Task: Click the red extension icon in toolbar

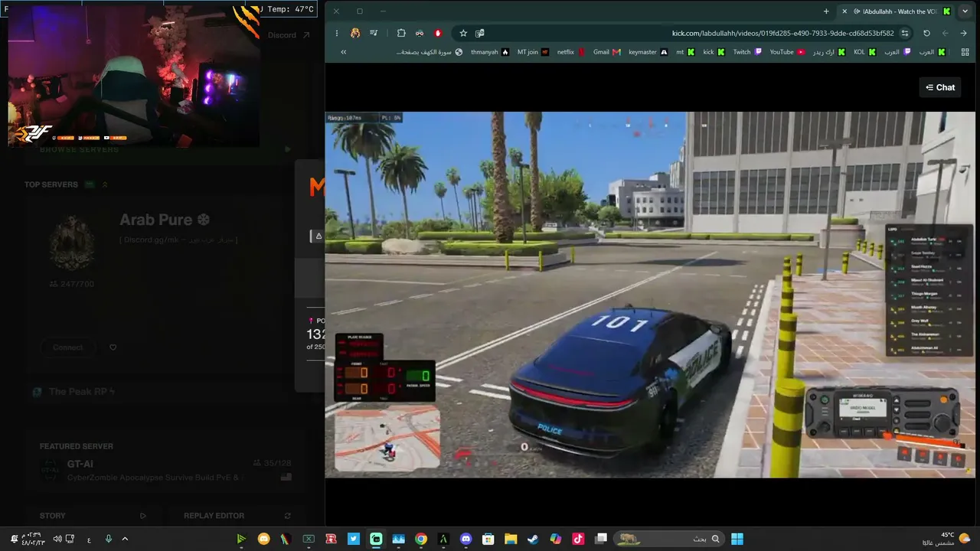Action: [x=438, y=33]
